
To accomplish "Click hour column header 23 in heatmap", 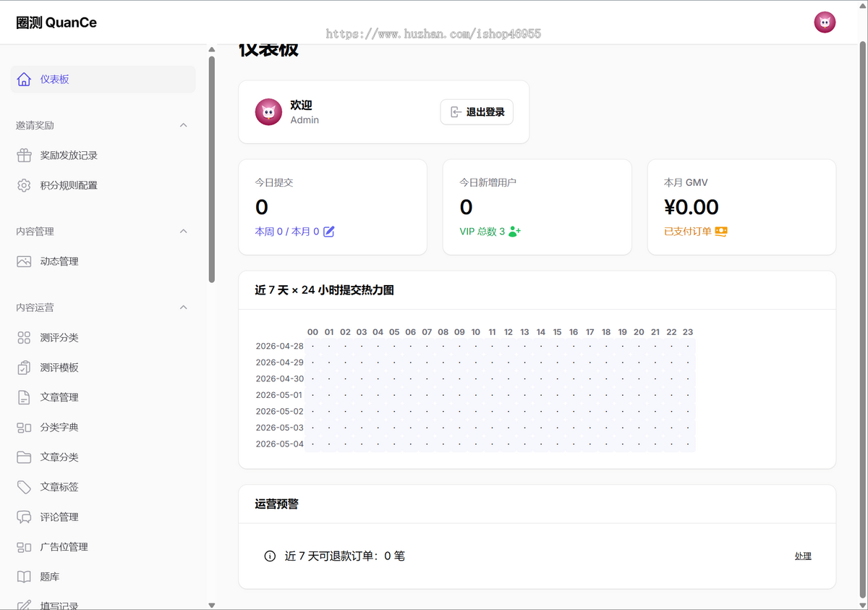I will (688, 332).
